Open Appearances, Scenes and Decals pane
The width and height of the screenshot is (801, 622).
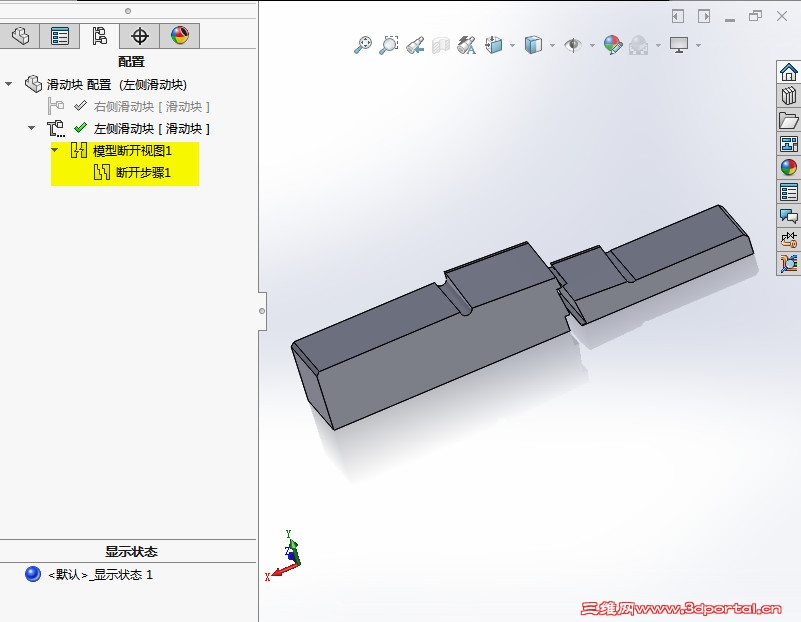[789, 168]
